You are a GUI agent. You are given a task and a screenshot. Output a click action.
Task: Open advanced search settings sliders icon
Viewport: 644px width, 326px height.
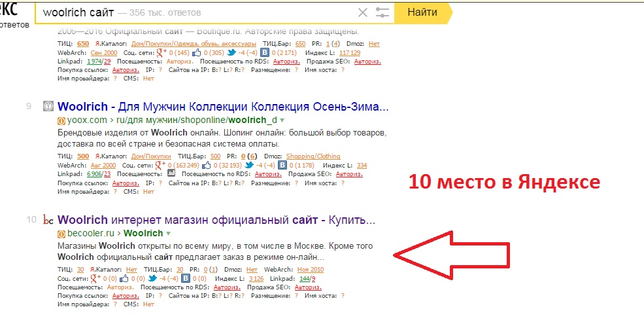coord(382,12)
